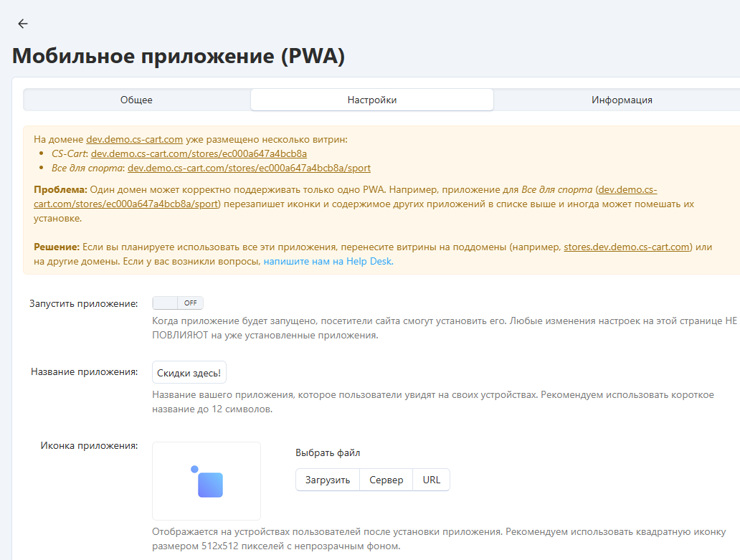Open the CS-Cart storefront URL link

tap(199, 153)
